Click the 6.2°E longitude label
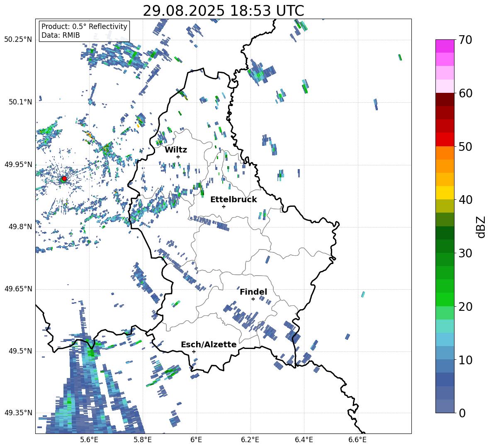Viewport: 491px width, 448px height. click(x=250, y=440)
